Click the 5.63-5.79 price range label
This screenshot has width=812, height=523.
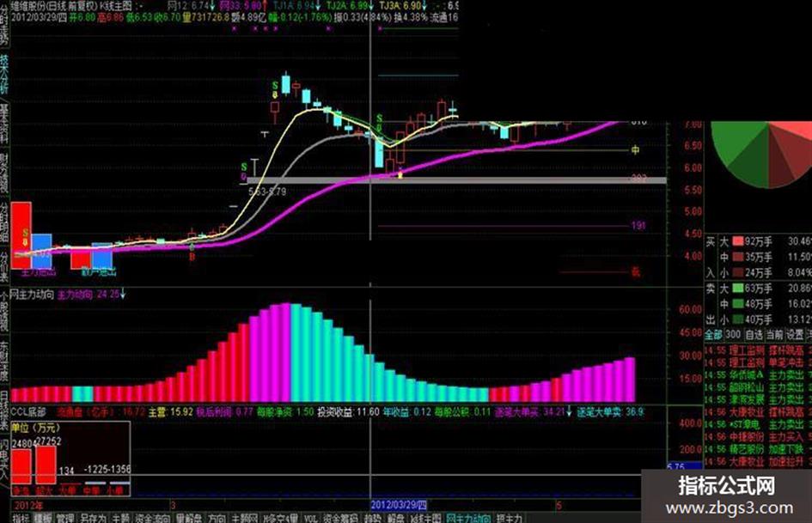(x=266, y=192)
